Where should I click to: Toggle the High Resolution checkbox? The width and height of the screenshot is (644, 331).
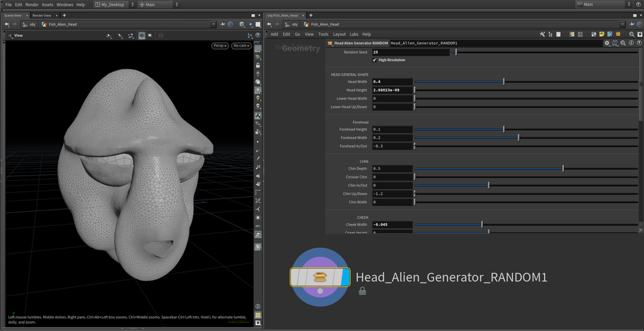click(375, 60)
